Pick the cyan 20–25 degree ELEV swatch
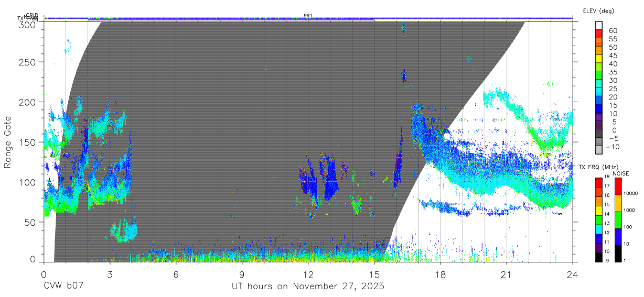 coord(599,92)
